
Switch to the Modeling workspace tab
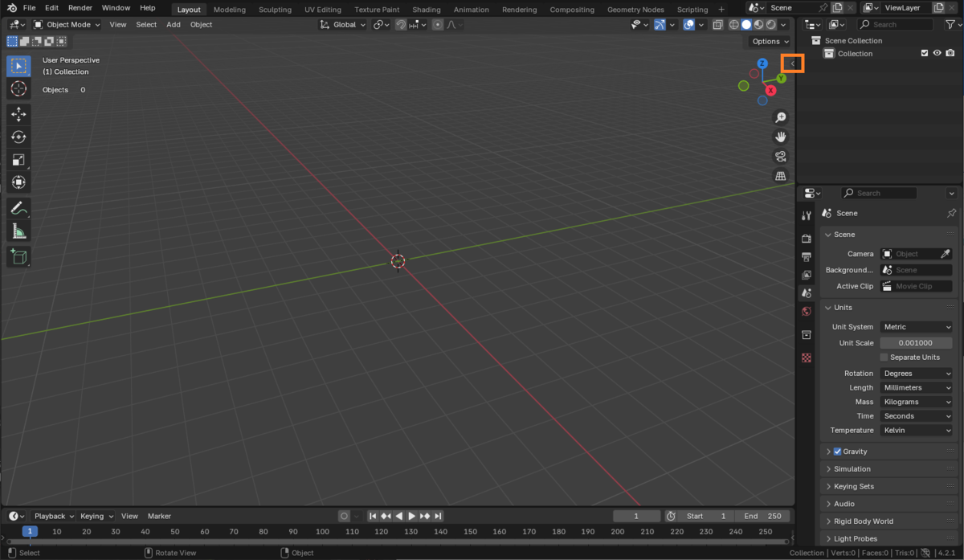coord(230,10)
